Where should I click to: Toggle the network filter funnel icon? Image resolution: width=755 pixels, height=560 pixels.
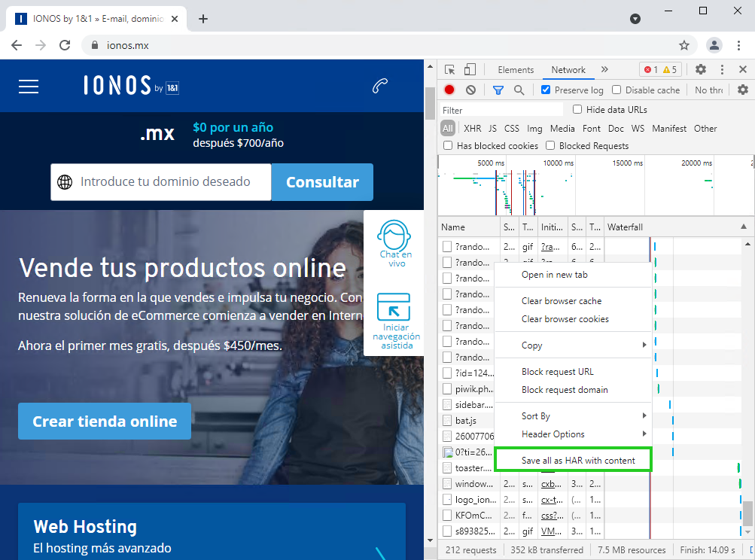point(498,90)
